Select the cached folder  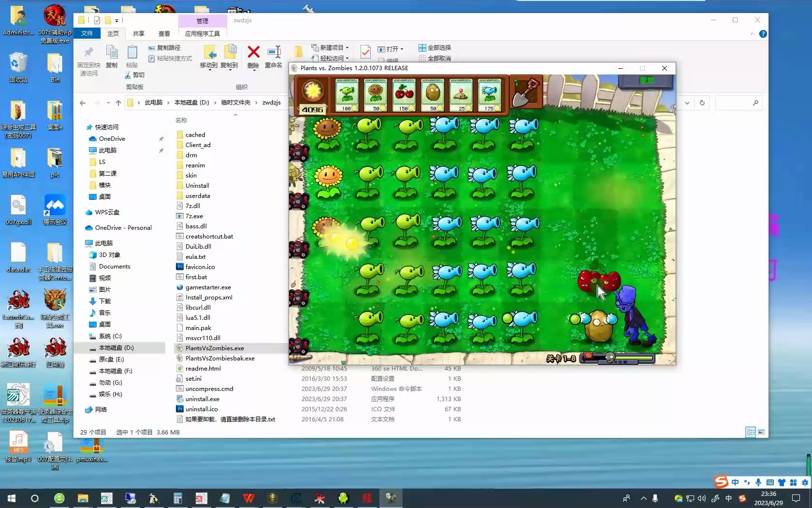(195, 135)
